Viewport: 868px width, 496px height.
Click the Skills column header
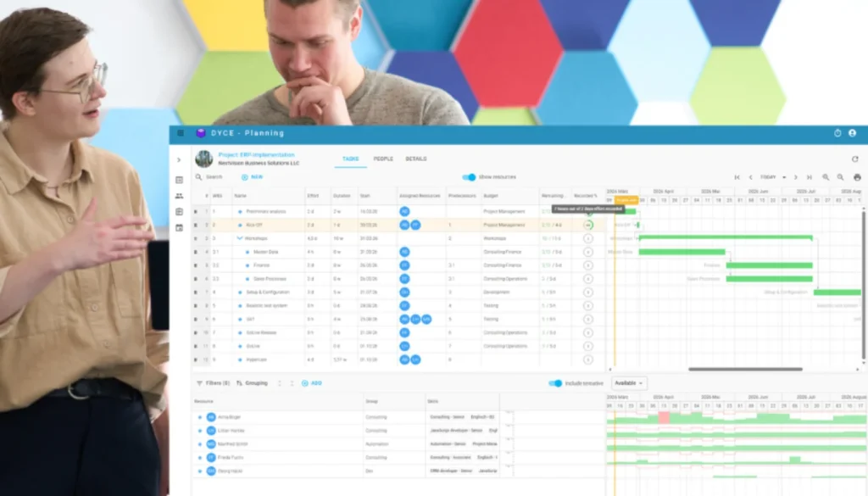(x=433, y=401)
